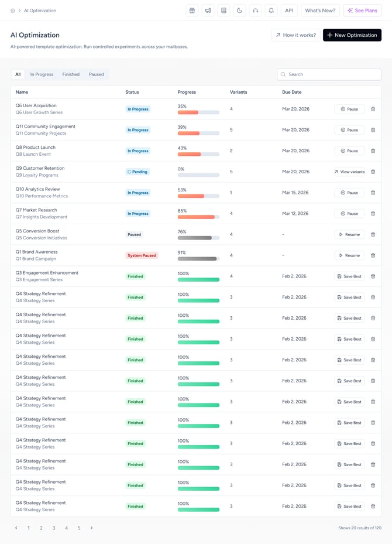Open the How it works? link
The height and width of the screenshot is (544, 392).
click(x=295, y=35)
